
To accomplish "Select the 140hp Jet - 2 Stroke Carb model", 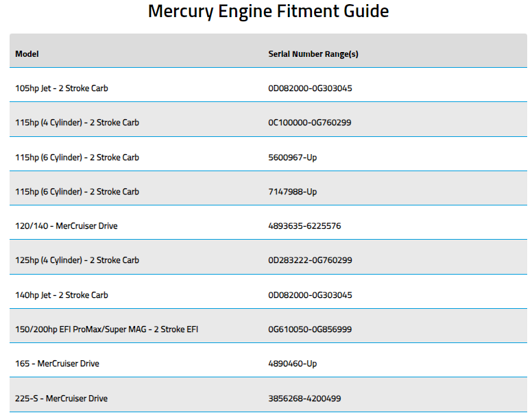I will click(62, 295).
